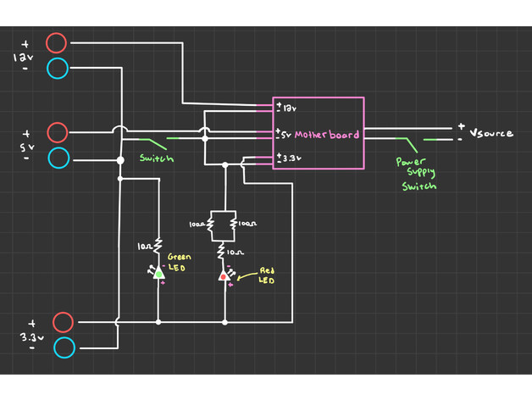Click the red 3.3v positive terminal circle
Viewport: 532px width, 400px height.
(x=64, y=322)
